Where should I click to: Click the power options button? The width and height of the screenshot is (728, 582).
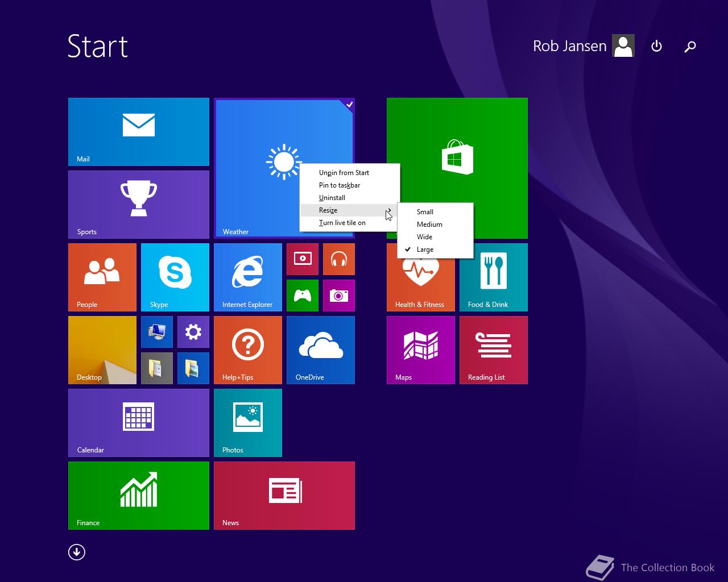coord(656,46)
